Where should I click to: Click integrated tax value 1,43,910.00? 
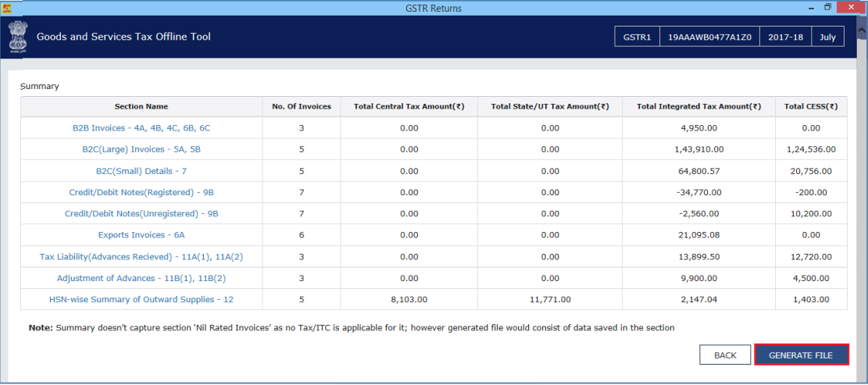(x=699, y=149)
